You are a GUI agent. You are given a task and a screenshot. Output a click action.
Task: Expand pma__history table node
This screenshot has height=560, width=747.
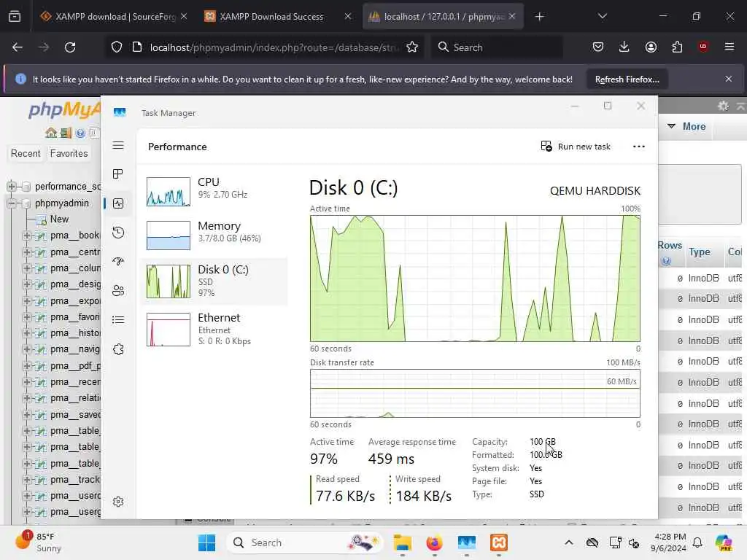point(27,333)
